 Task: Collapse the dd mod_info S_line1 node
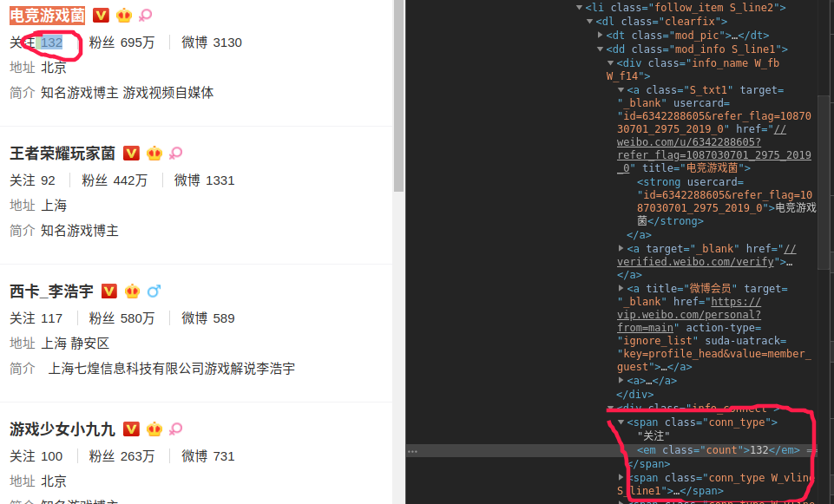pos(600,49)
